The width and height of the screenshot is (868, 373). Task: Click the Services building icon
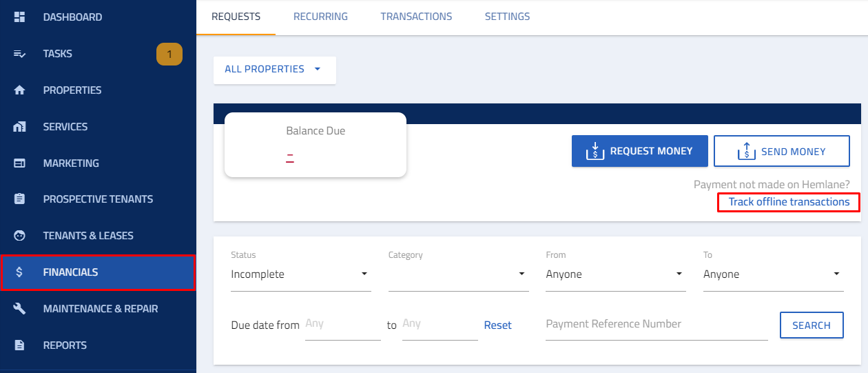tap(19, 127)
